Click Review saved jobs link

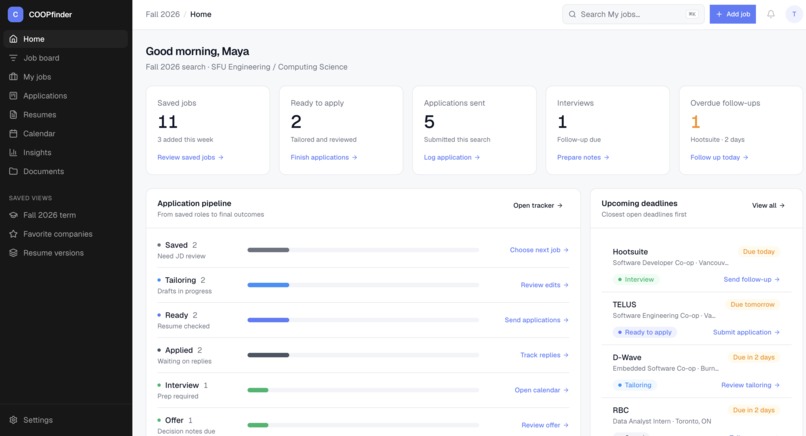[x=190, y=157]
